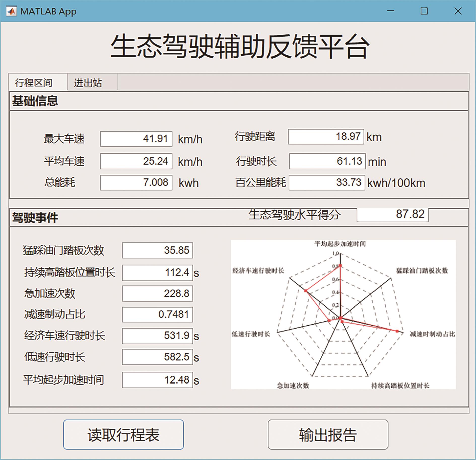476x460 pixels.
Task: Click the MATLAB logo icon in title bar
Action: 11,11
